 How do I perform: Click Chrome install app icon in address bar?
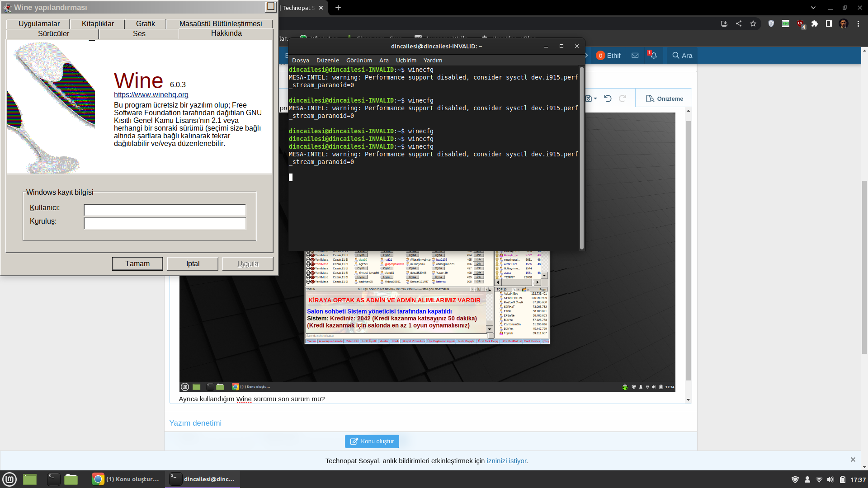pos(724,23)
